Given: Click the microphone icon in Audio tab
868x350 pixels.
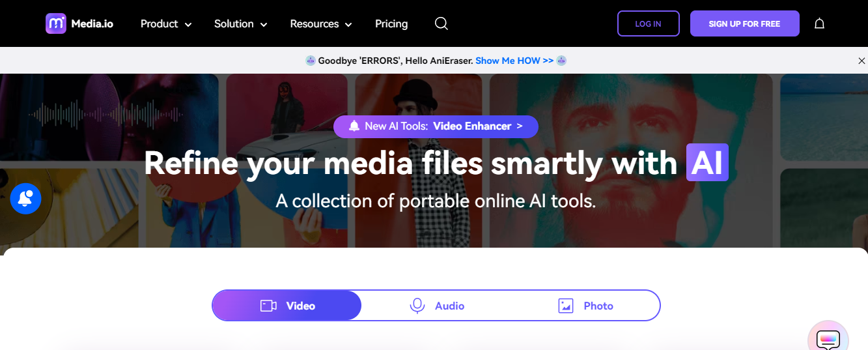Looking at the screenshot, I should (x=417, y=306).
